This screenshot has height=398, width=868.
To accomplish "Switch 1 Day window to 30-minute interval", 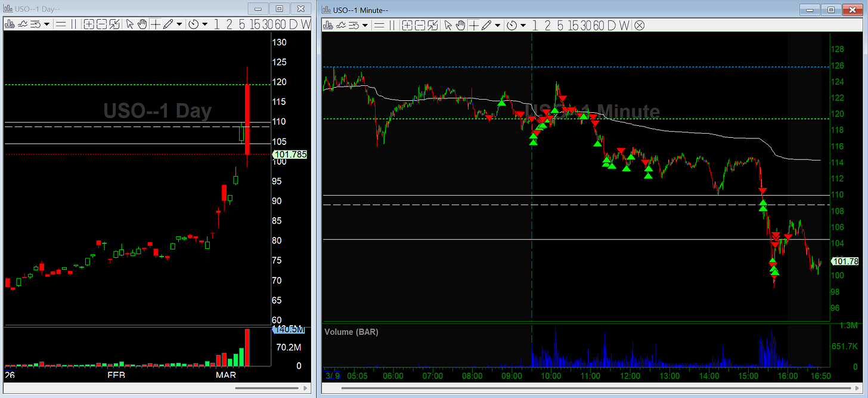I will 268,24.
